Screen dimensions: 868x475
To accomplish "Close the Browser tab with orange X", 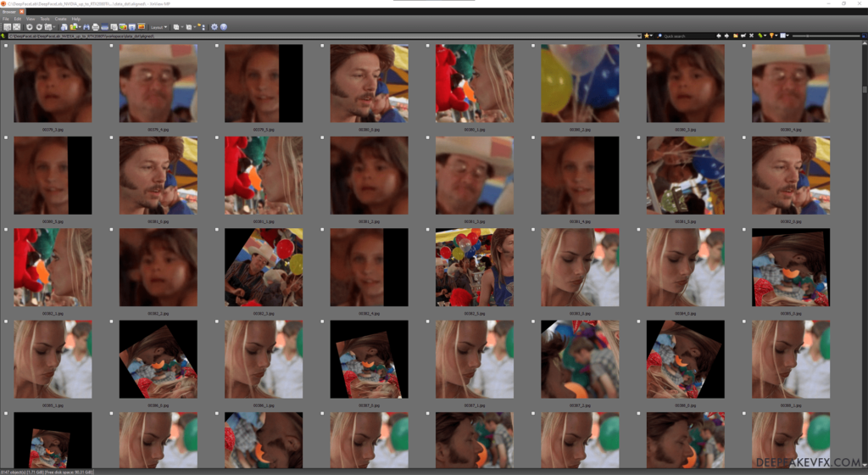I will point(22,11).
